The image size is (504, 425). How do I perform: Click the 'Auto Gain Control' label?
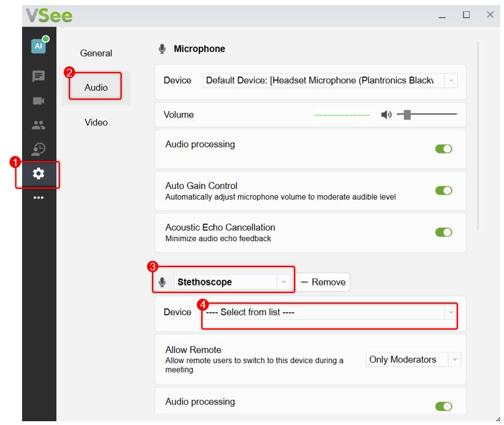click(201, 186)
